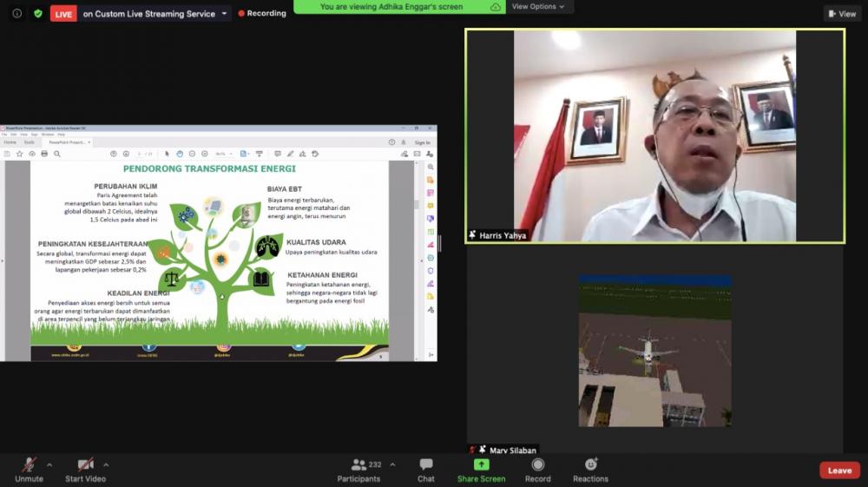Open the Reactions menu
This screenshot has height=487, width=868.
(x=590, y=464)
